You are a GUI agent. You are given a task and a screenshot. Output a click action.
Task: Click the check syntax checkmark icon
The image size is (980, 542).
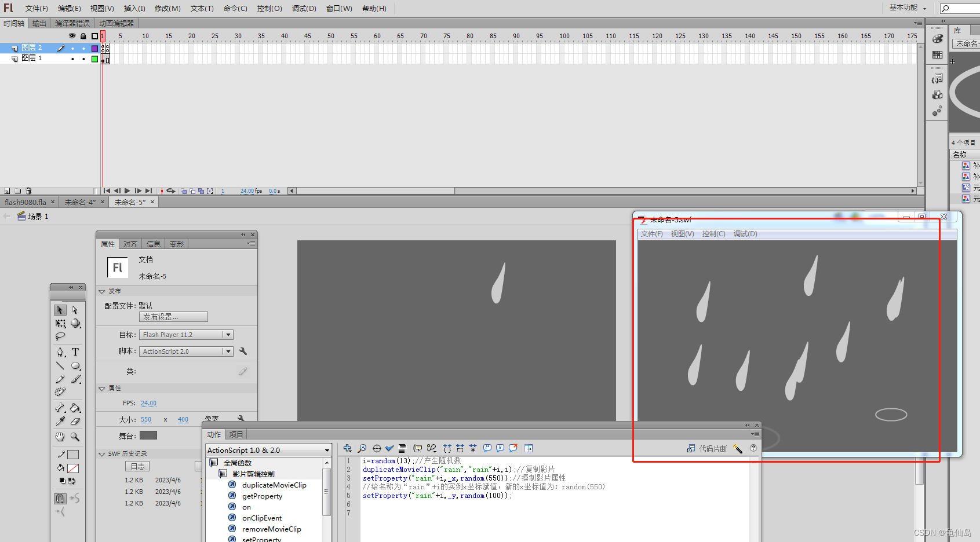point(389,448)
